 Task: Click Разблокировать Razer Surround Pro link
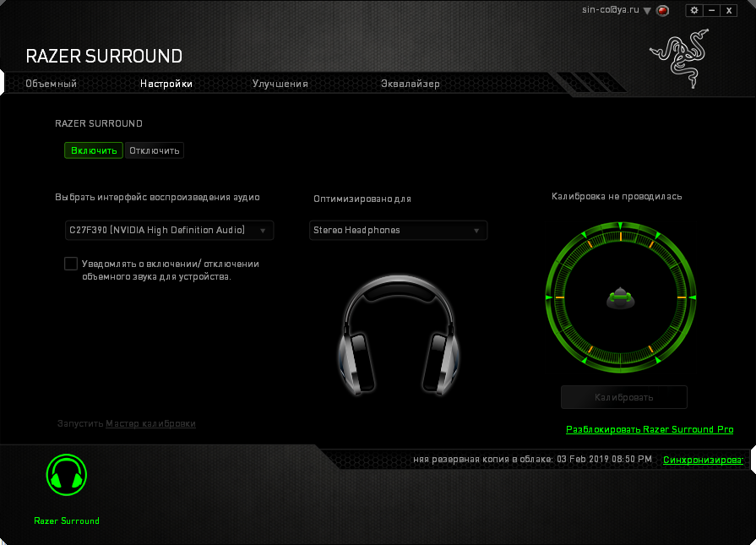tap(650, 429)
